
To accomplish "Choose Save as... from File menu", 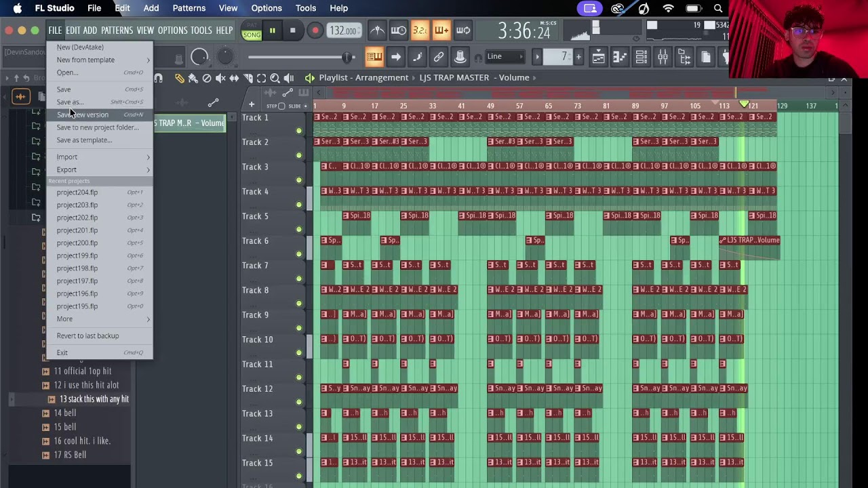I will [x=100, y=102].
